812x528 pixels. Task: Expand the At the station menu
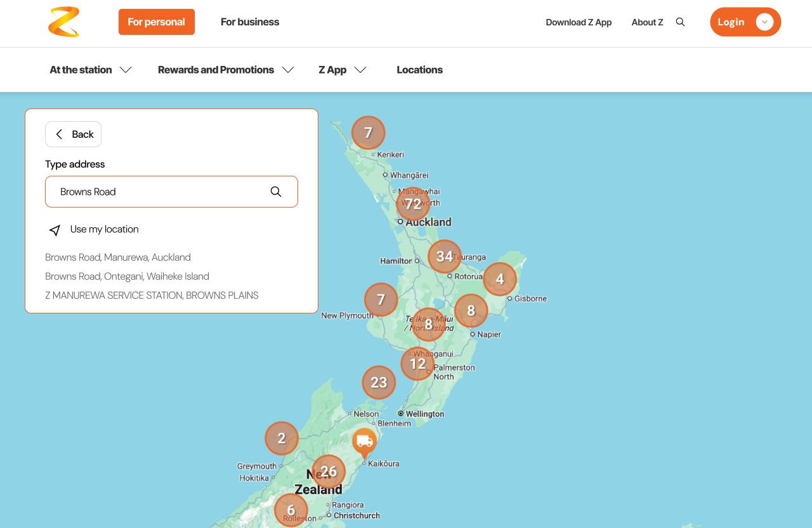point(91,70)
